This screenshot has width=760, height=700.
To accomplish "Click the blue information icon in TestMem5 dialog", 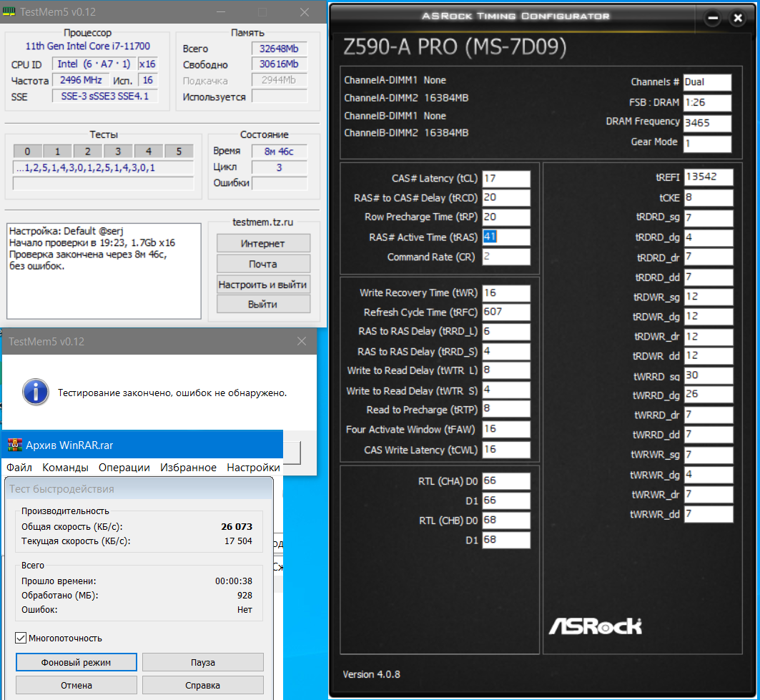I will pos(35,392).
